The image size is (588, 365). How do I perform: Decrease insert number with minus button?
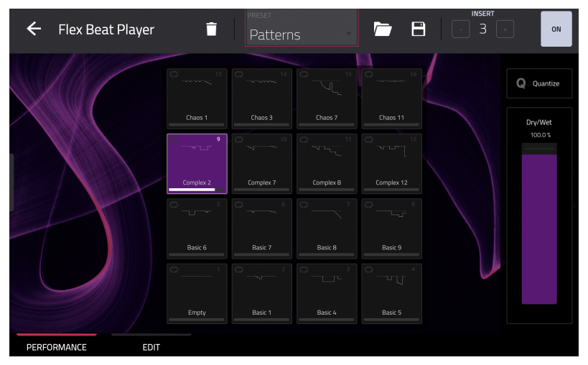tap(460, 29)
